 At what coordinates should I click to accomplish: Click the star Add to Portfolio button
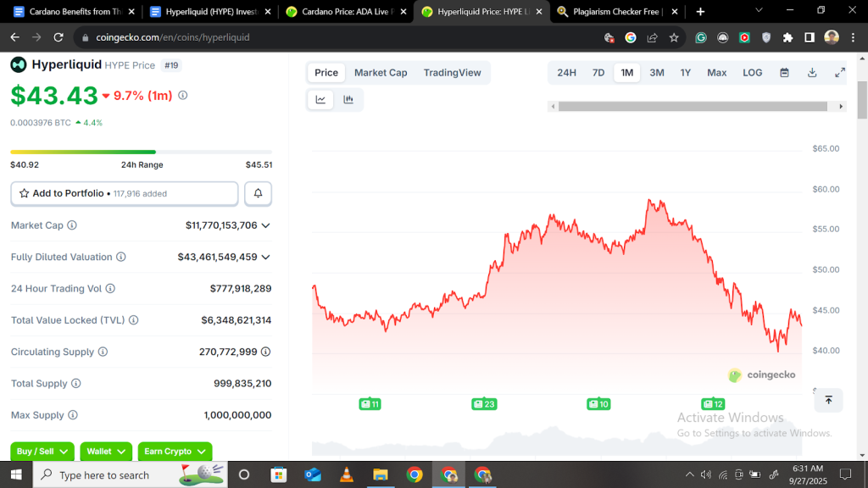pyautogui.click(x=125, y=194)
